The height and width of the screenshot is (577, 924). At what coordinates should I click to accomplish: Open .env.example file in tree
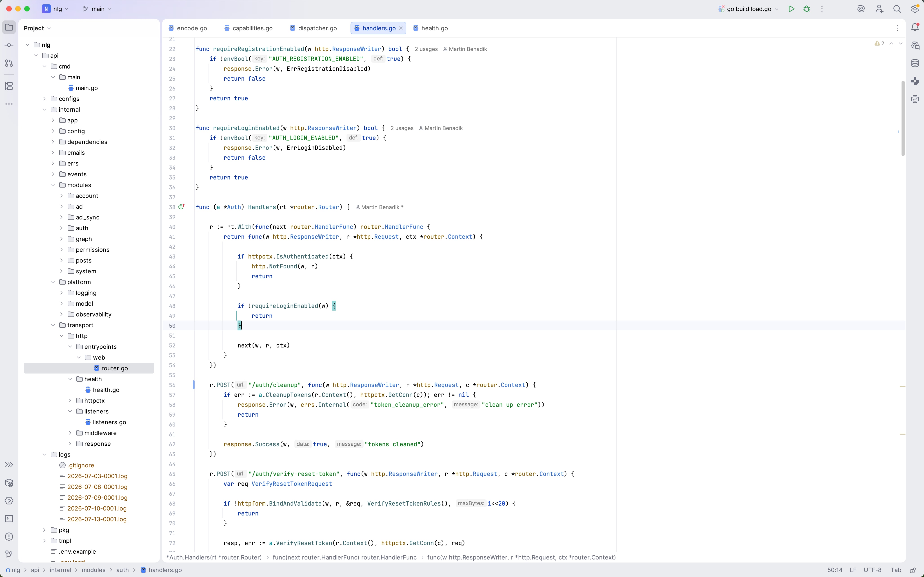pos(73,551)
